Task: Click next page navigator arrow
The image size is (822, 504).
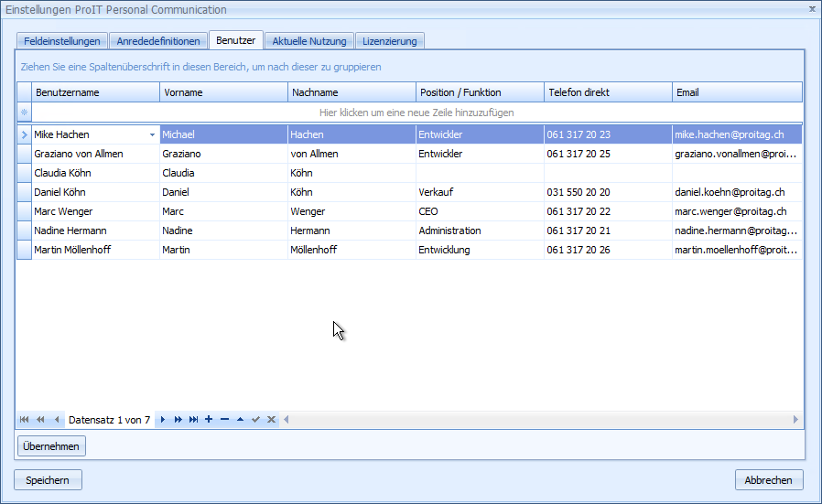Action: [178, 420]
